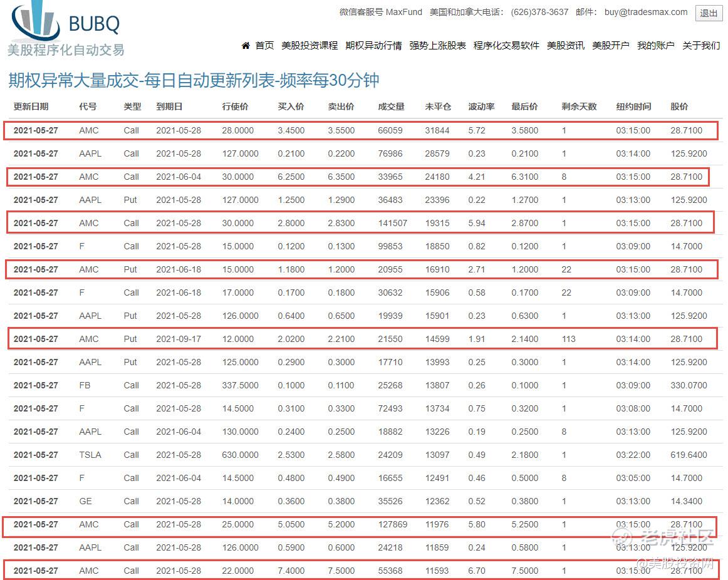Viewport: 728px width, 580px height.
Task: Click the email buy@tradesmax.com
Action: 646,12
